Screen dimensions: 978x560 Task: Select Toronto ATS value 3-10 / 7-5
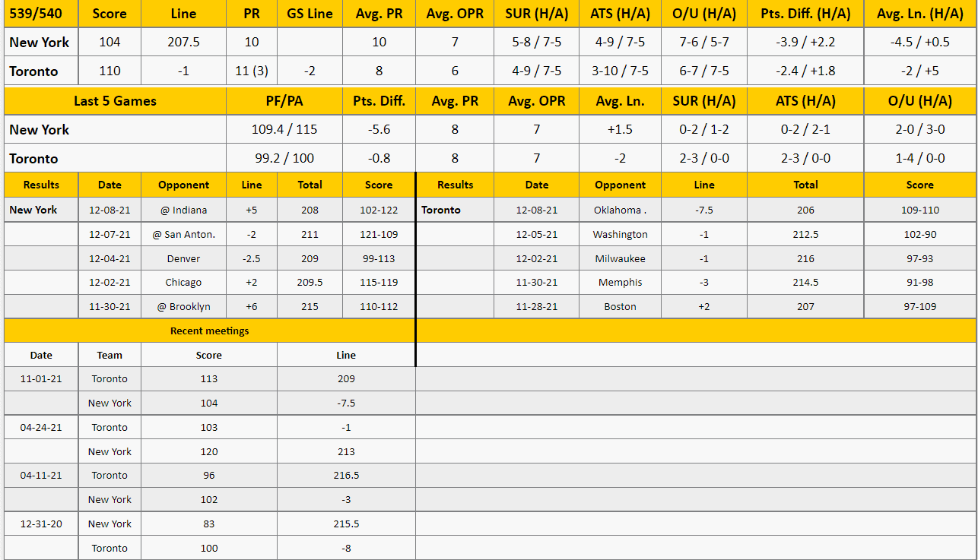620,71
